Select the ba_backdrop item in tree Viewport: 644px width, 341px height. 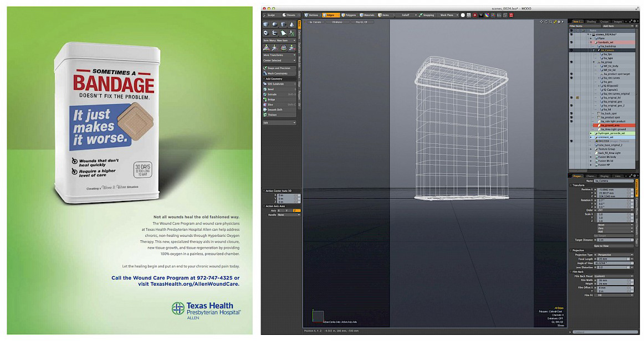(608, 46)
